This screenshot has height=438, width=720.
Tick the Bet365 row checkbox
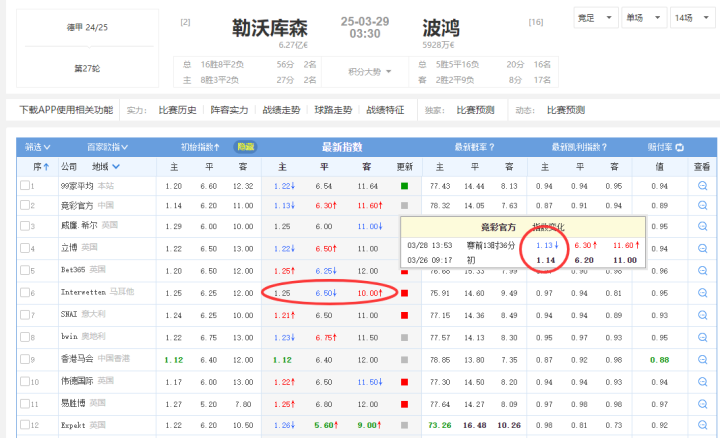25,270
